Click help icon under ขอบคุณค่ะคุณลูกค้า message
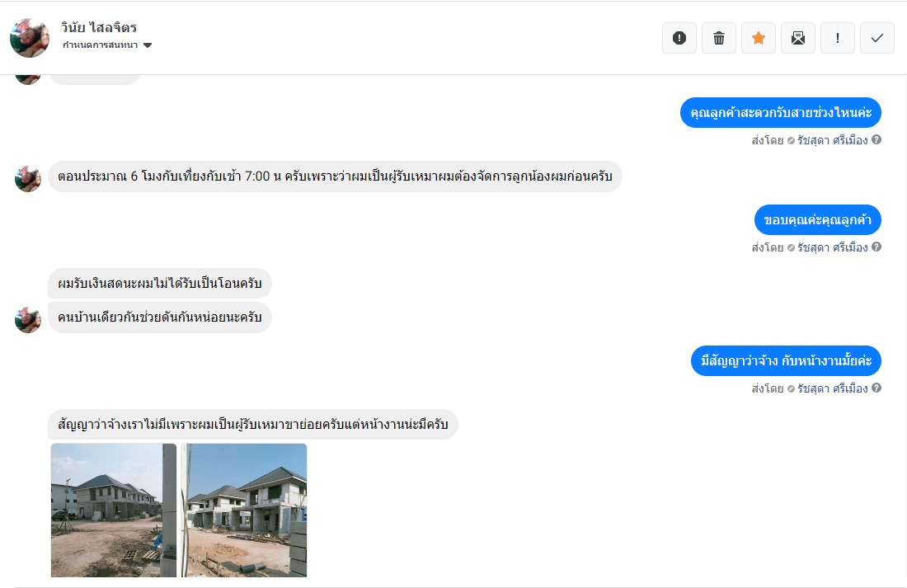This screenshot has width=907, height=588. [x=876, y=247]
